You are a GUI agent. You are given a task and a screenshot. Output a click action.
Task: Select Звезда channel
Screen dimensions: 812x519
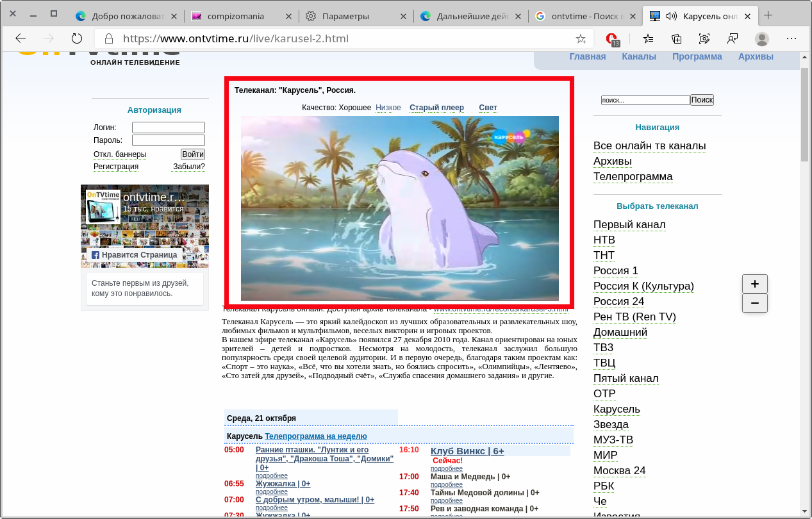pyautogui.click(x=611, y=425)
